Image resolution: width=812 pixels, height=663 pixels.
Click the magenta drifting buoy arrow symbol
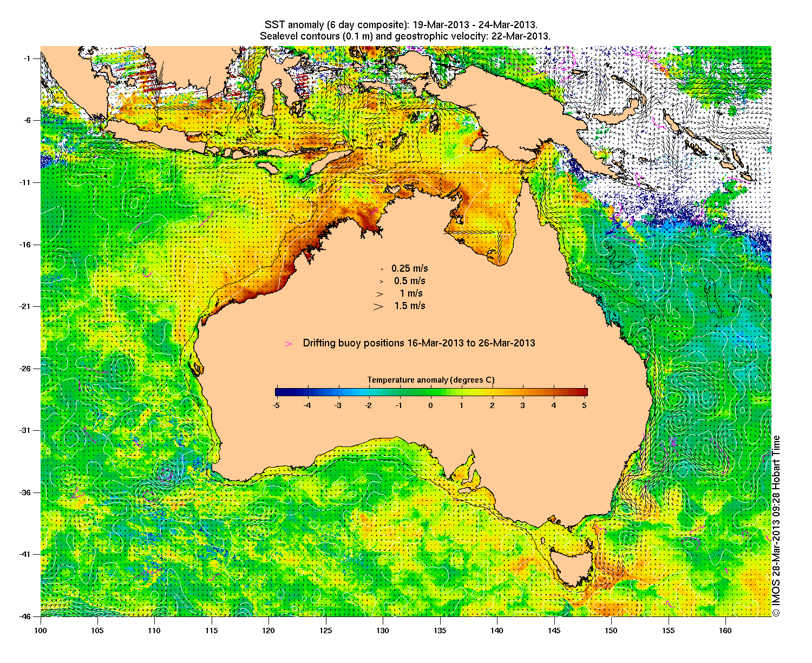289,344
